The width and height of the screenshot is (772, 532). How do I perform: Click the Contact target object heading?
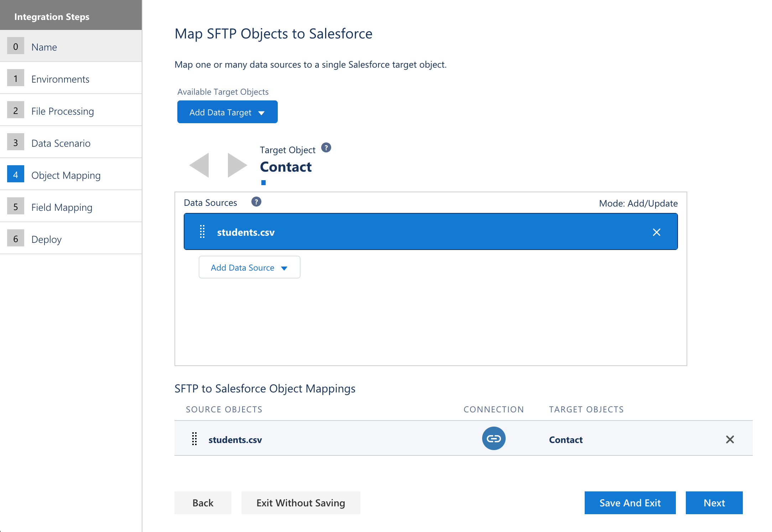[286, 167]
